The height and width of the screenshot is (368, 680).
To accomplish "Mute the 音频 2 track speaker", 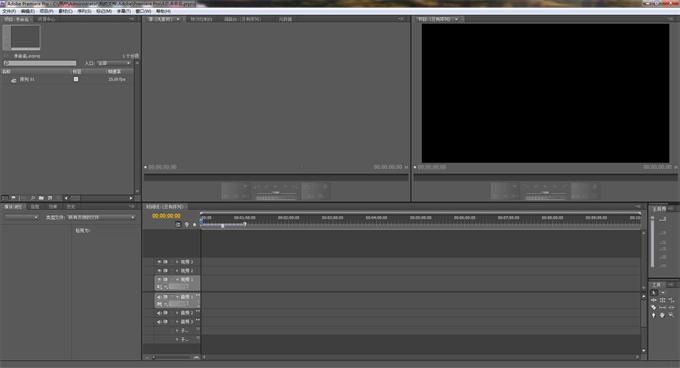I will click(x=159, y=313).
